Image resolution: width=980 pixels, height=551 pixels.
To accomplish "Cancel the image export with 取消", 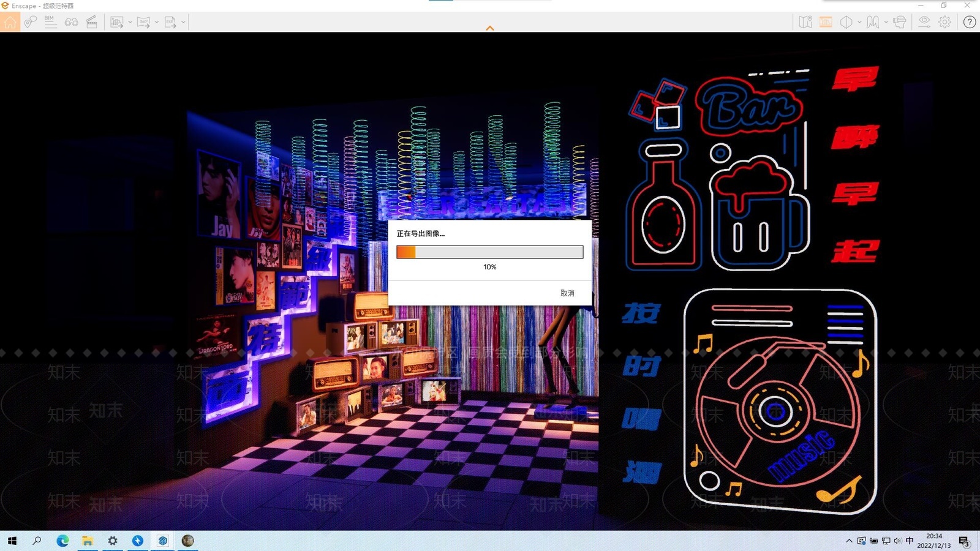I will [x=567, y=293].
